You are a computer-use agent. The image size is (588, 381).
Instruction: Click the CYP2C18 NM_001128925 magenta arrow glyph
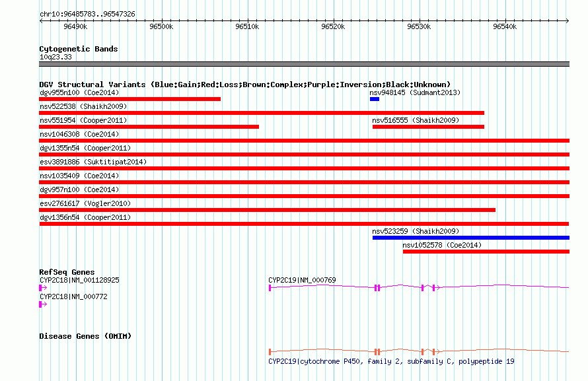pyautogui.click(x=43, y=288)
